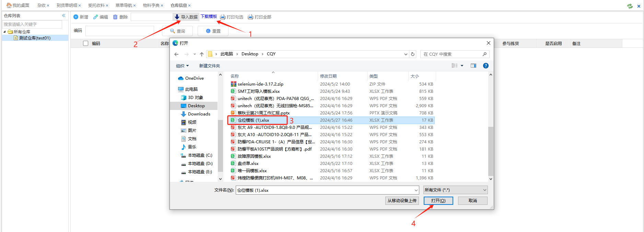The image size is (644, 232).
Task: Toggle the preview pane icon in dialog
Action: coord(473,66)
